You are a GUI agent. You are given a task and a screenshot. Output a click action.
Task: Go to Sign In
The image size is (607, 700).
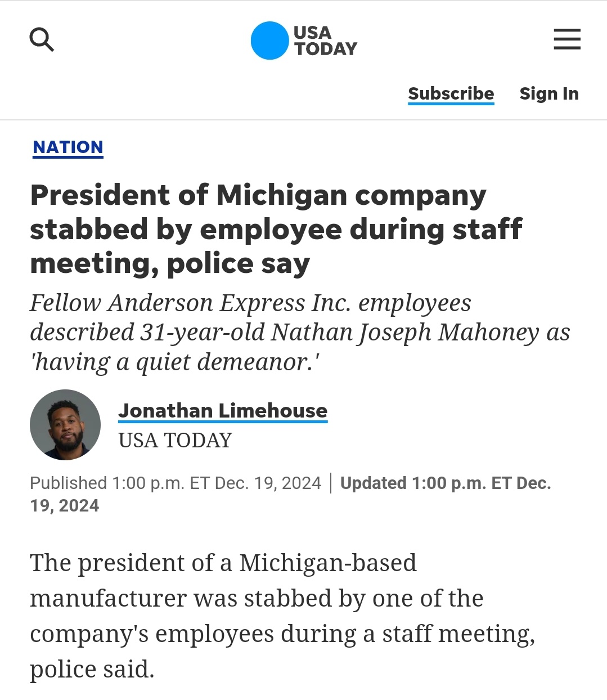point(549,93)
